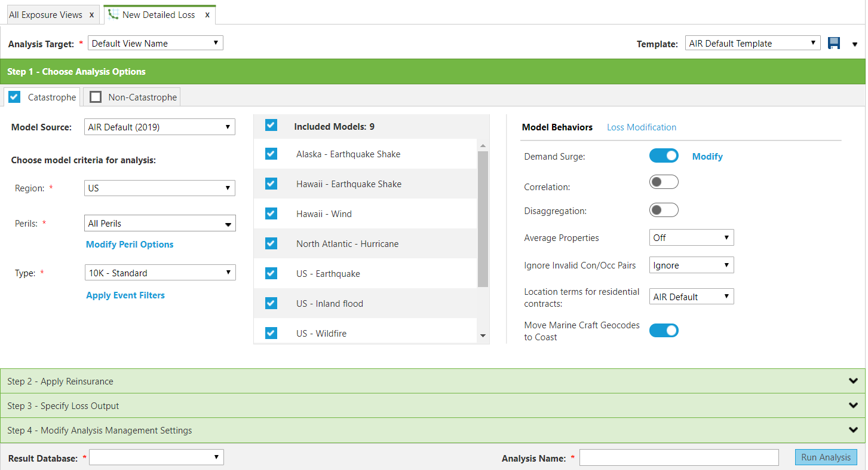The width and height of the screenshot is (868, 470).
Task: Open the Result Database dropdown
Action: 156,457
